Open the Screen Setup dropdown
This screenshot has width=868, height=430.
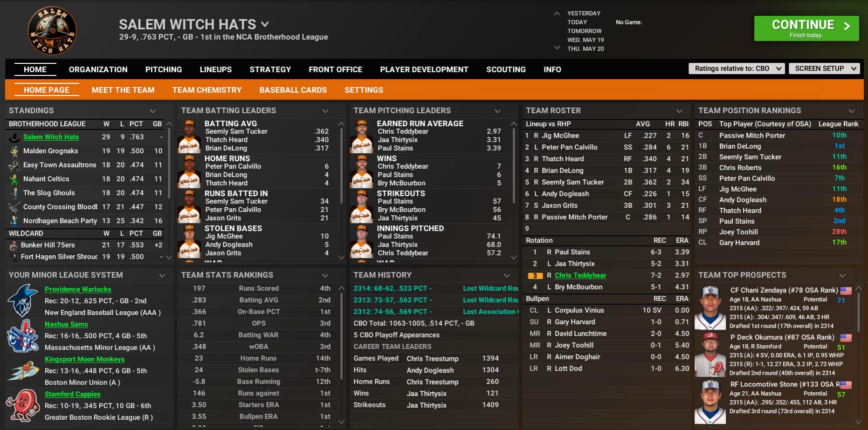coord(824,68)
